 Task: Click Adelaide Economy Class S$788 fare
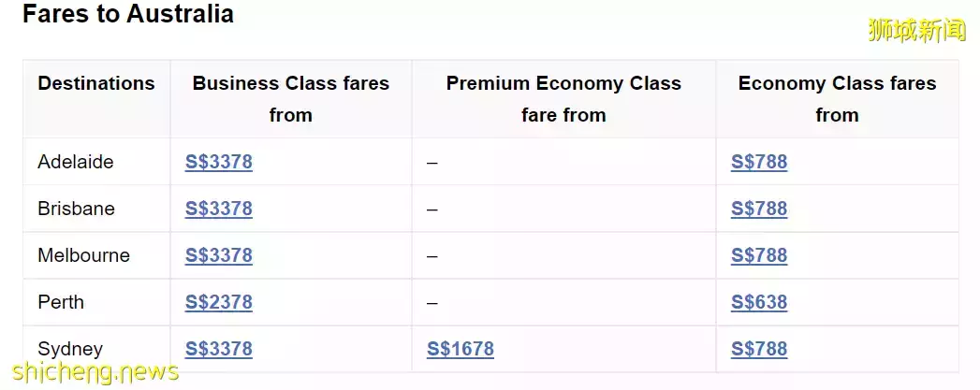758,162
